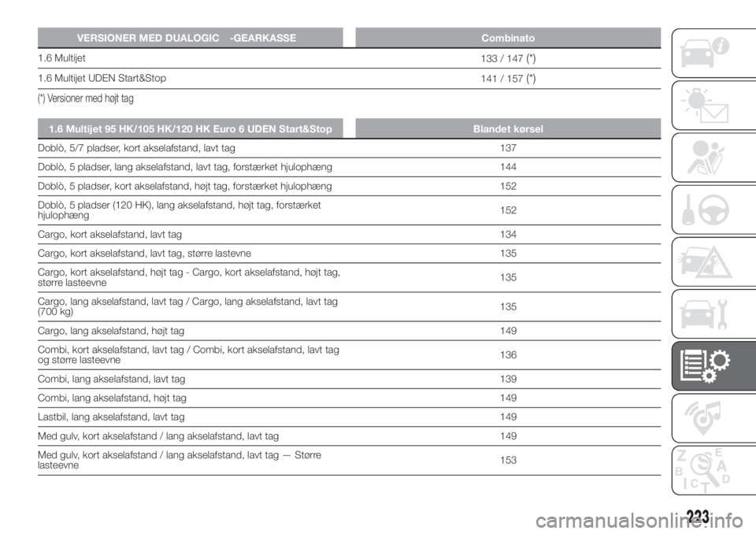The height and width of the screenshot is (534, 756).
Task: Select row 'Med gulv ... lavt tag — Større lasteevne'
Action: click(x=349, y=460)
